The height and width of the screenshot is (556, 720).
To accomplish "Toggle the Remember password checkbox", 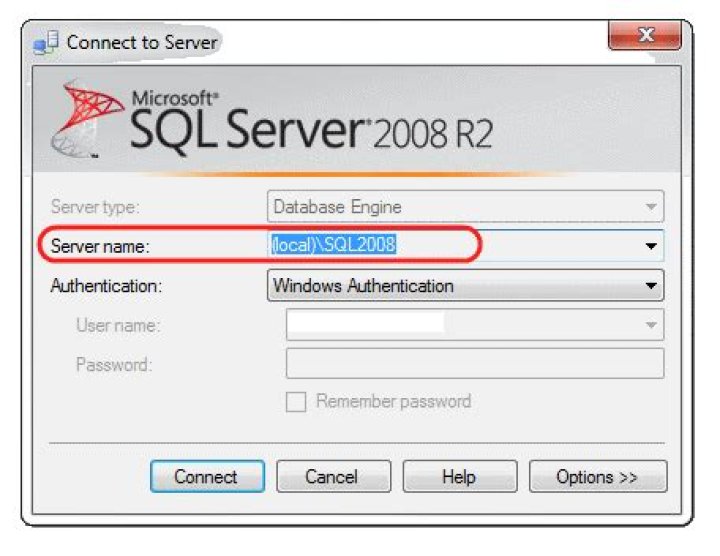I will 296,402.
